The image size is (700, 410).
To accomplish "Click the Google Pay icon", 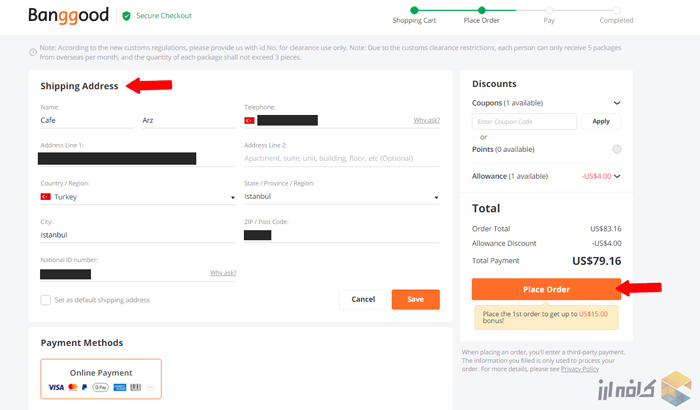I will (100, 387).
